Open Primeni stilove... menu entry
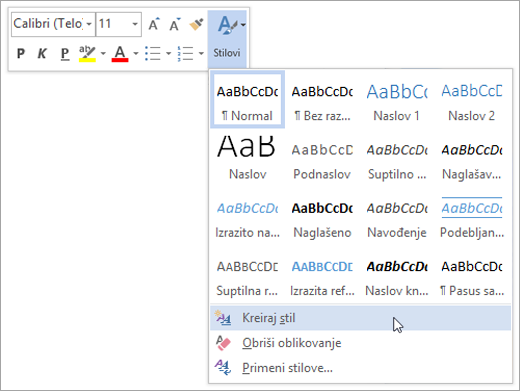This screenshot has width=520, height=391. point(360,368)
